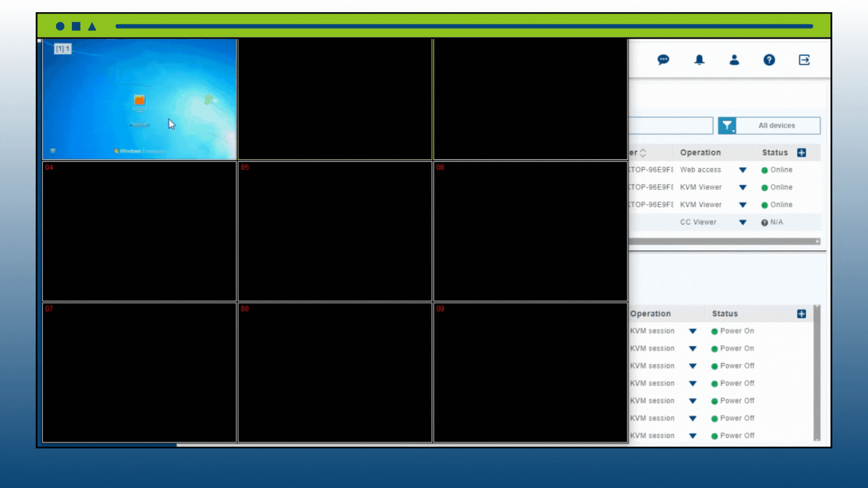868x488 pixels.
Task: Click the notifications bell icon
Action: point(699,60)
